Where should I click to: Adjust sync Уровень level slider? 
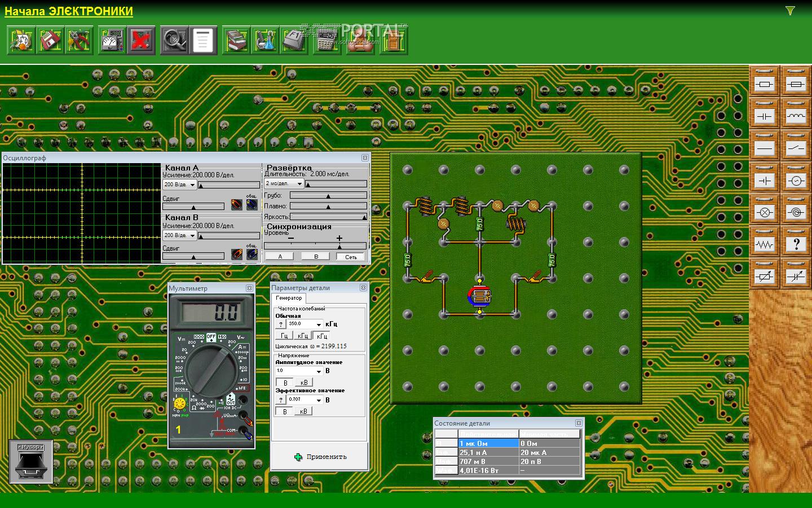click(315, 246)
